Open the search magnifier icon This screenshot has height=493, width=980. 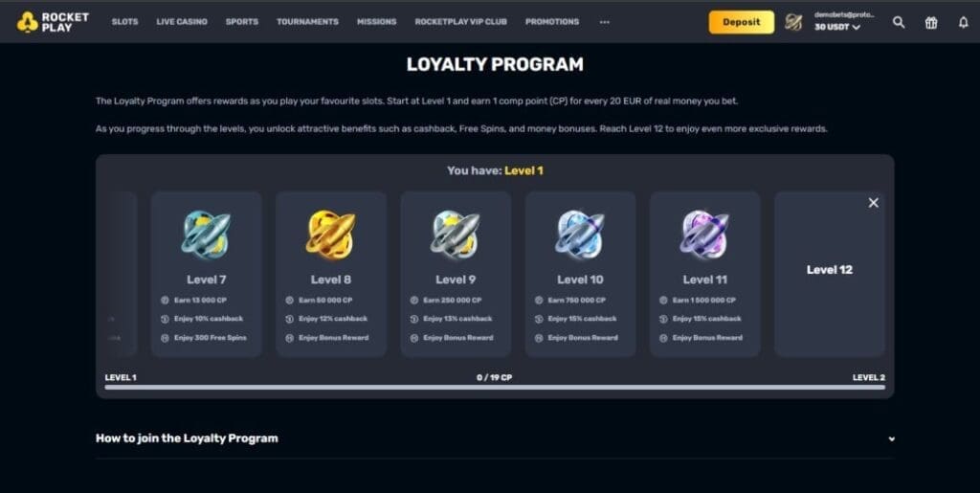pyautogui.click(x=898, y=22)
